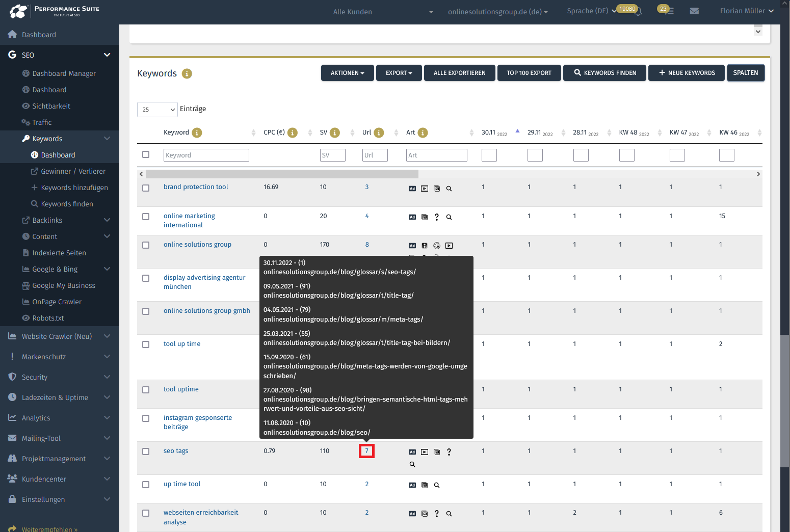Click the Art filter input field

click(437, 155)
